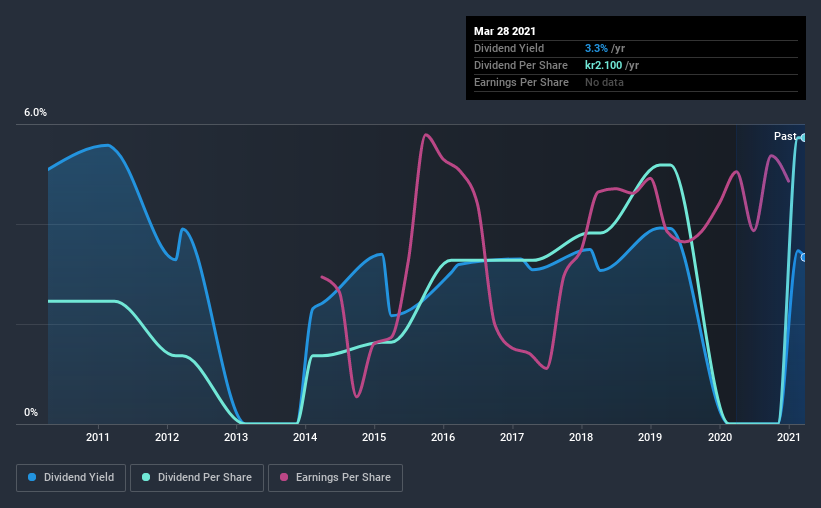Click the No data earnings value
Image resolution: width=821 pixels, height=508 pixels.
click(604, 82)
